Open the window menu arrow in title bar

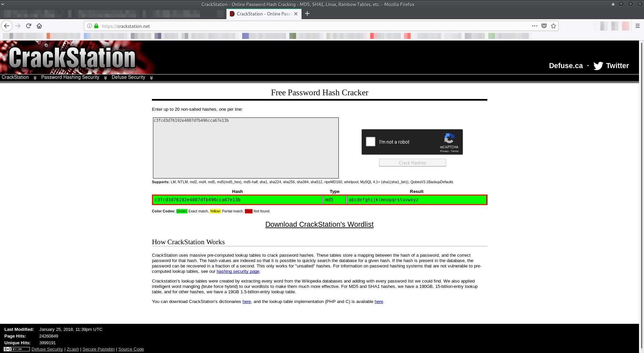click(3, 4)
